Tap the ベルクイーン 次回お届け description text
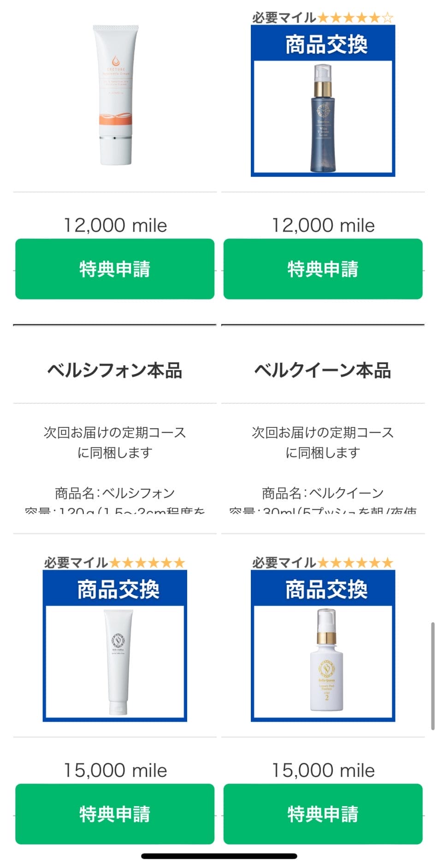Viewport: 438px width, 868px height. pyautogui.click(x=323, y=442)
